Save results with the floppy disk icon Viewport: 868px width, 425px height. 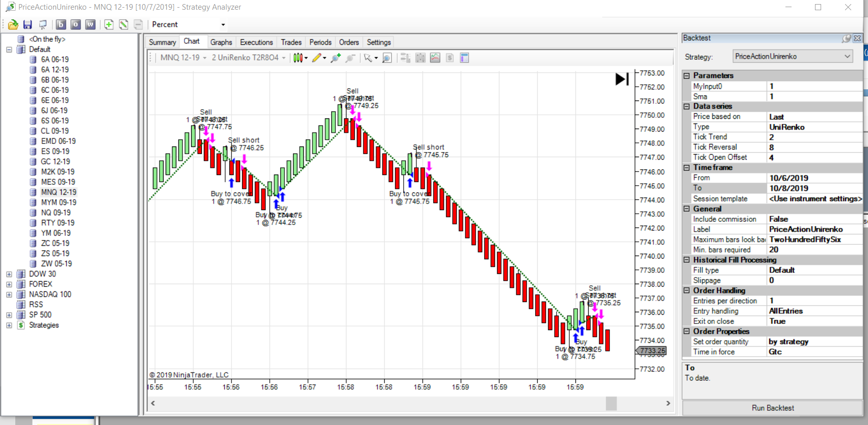pos(28,24)
